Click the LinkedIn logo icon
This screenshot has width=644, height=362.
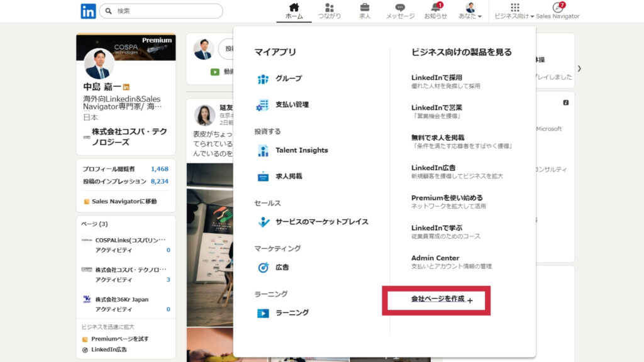88,11
